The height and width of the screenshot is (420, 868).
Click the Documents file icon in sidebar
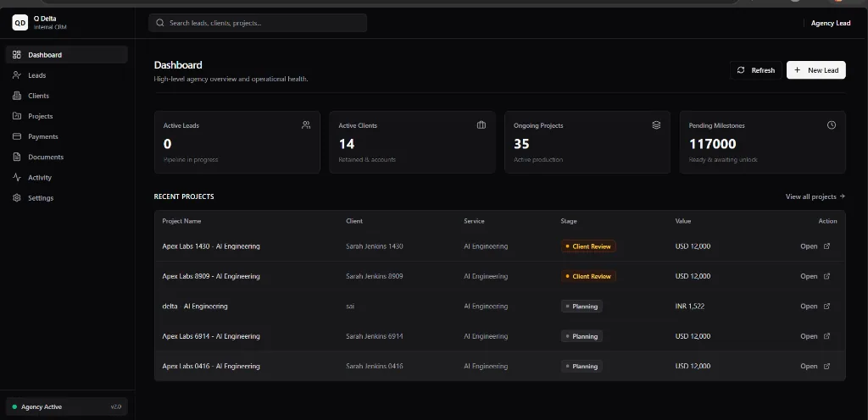(17, 157)
